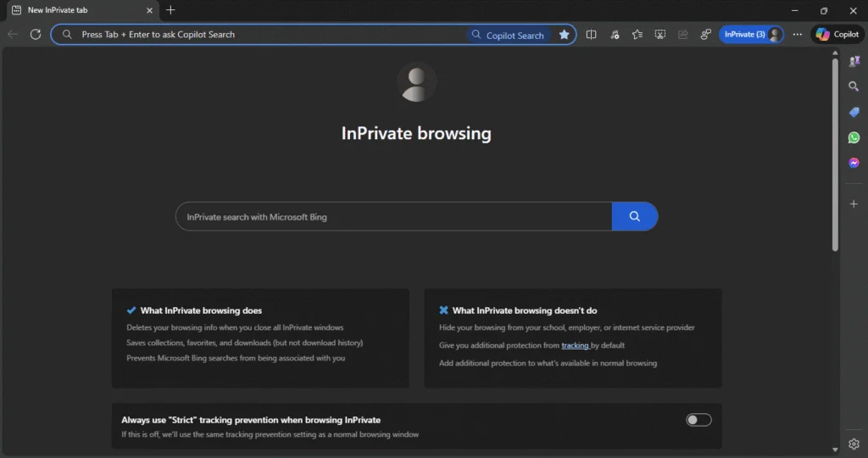This screenshot has height=458, width=868.
Task: Refresh the page
Action: [36, 35]
